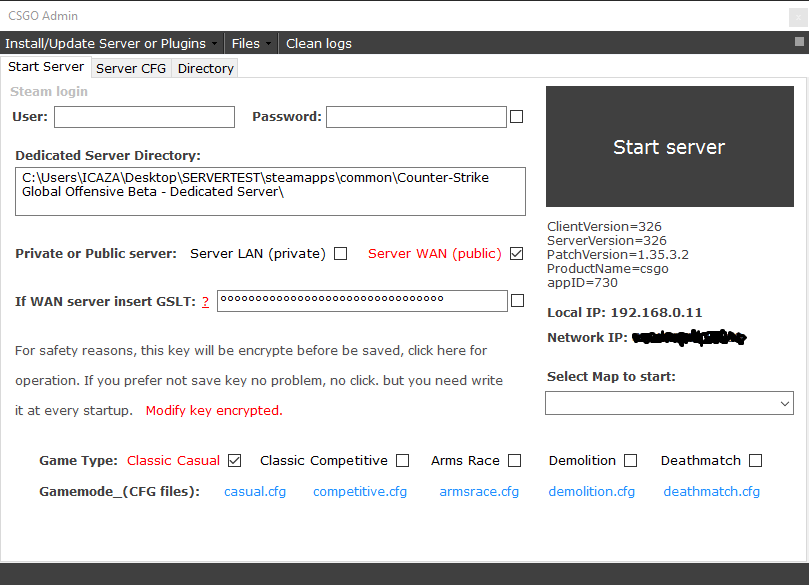Screen dimensions: 809x585
Task: Enable the Server LAN (private) checkbox
Action: 341,254
